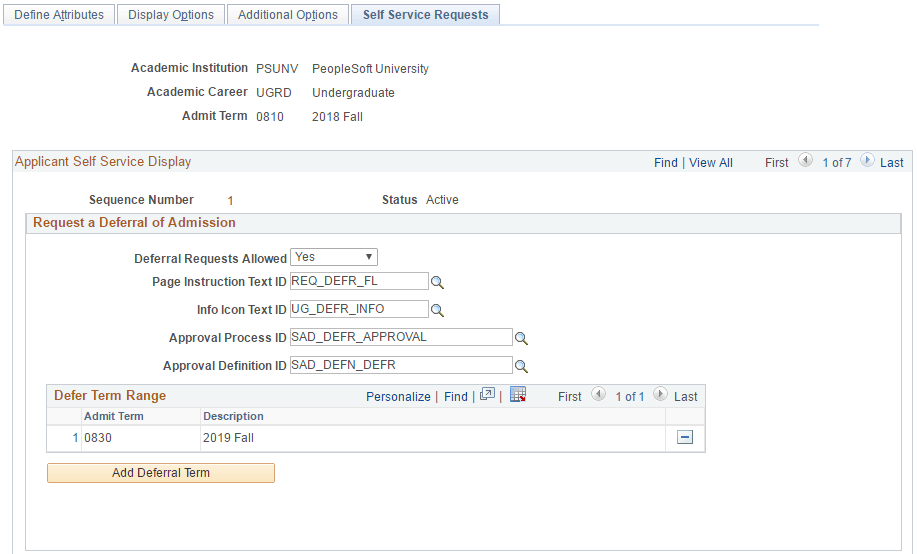917x554 pixels.
Task: Click the 0810 admit term code
Action: [270, 116]
